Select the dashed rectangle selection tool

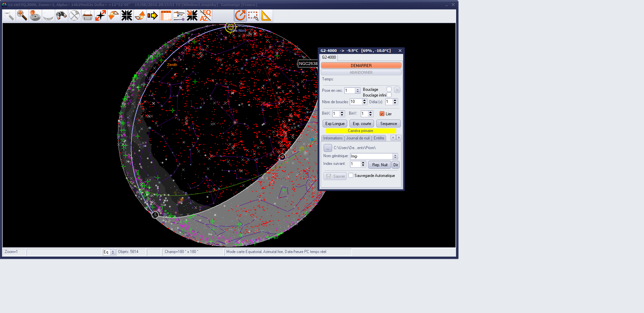[x=253, y=15]
